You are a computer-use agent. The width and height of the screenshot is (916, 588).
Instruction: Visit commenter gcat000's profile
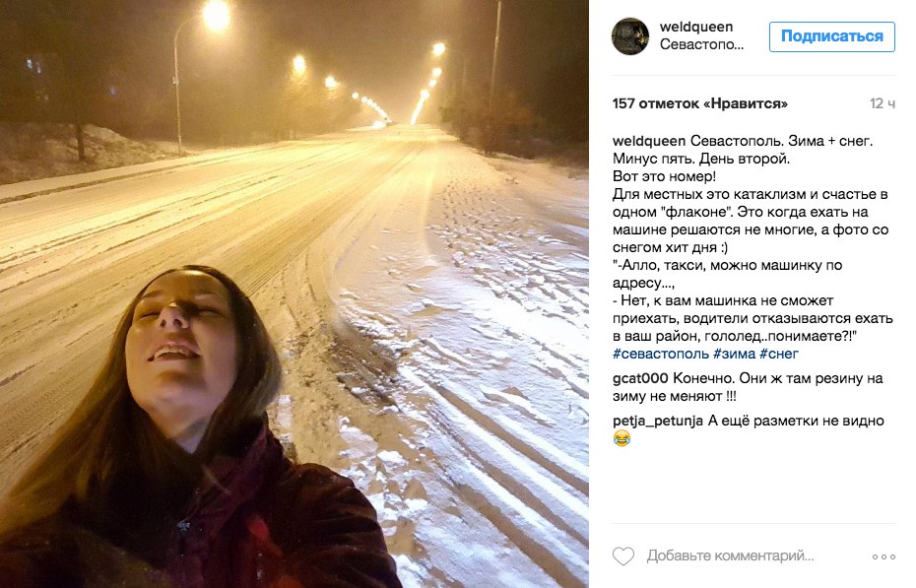tap(640, 378)
